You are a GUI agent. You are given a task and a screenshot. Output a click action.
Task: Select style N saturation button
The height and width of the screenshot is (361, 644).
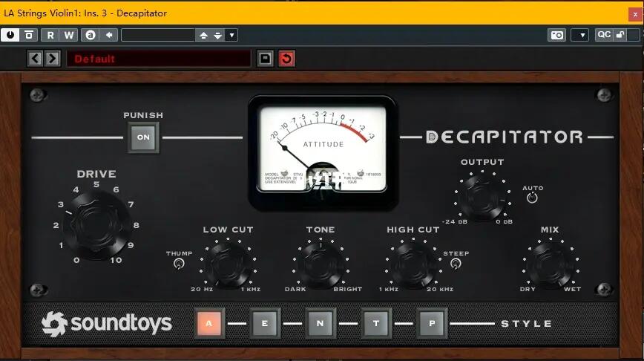[x=321, y=323]
